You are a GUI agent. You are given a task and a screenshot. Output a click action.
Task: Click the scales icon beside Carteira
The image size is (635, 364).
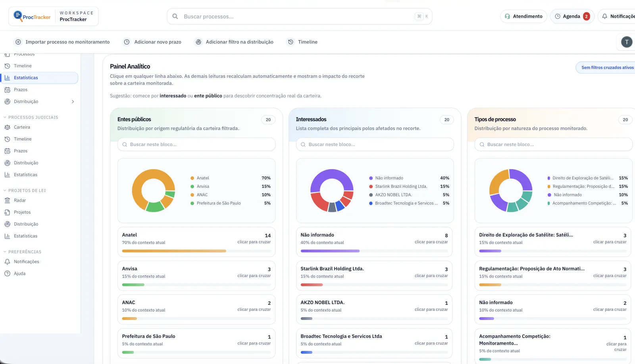7,127
